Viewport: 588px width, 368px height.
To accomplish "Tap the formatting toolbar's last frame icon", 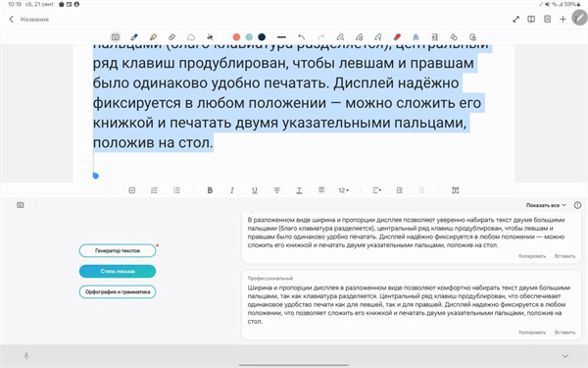I will click(456, 190).
